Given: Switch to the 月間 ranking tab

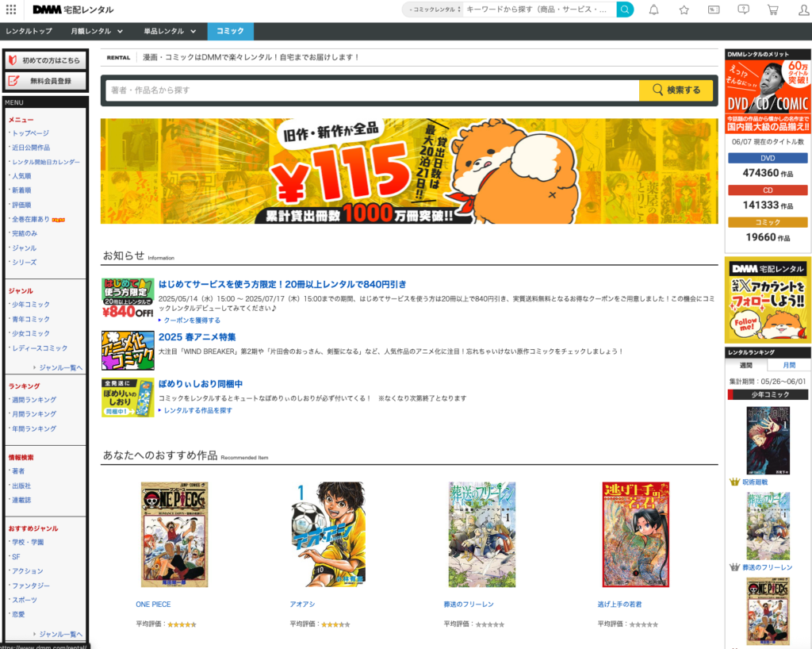Looking at the screenshot, I should point(789,365).
